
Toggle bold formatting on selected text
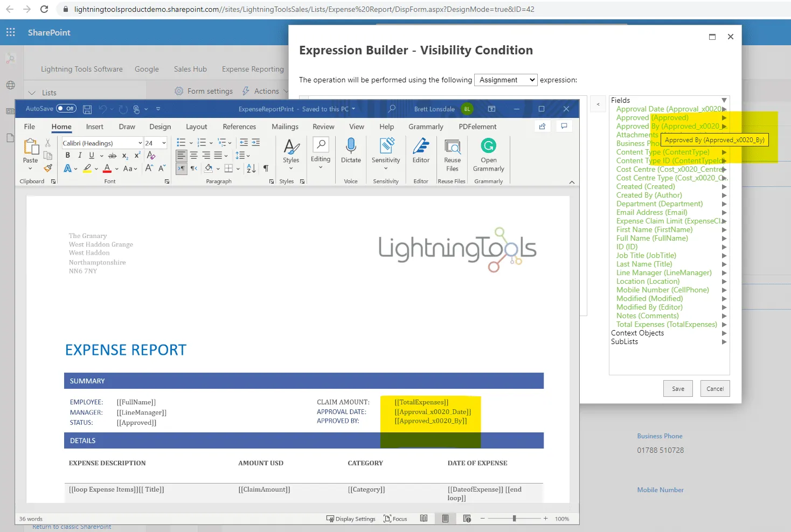(67, 155)
